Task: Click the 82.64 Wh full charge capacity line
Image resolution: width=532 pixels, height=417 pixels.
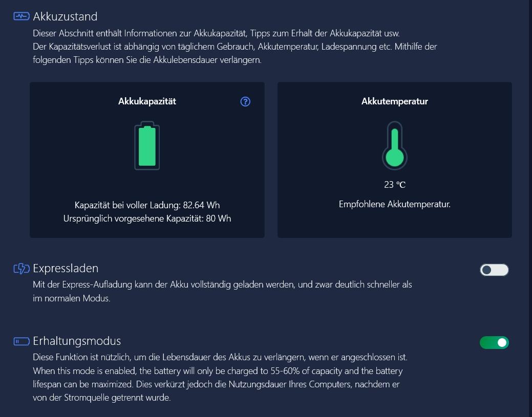Action: point(147,205)
